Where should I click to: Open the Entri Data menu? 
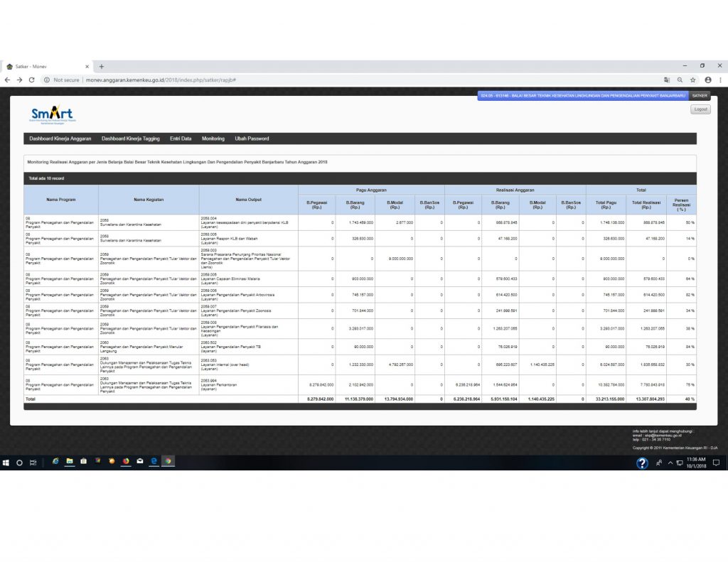tap(181, 139)
